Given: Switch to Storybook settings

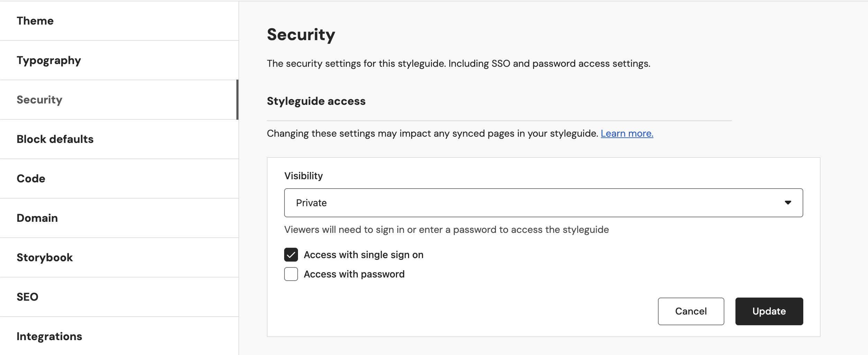Looking at the screenshot, I should pyautogui.click(x=45, y=257).
